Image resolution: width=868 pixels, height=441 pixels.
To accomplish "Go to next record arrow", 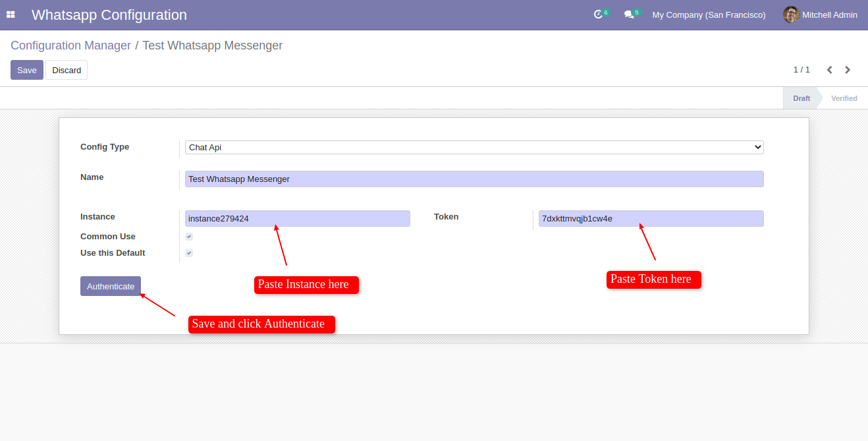I will [x=848, y=70].
